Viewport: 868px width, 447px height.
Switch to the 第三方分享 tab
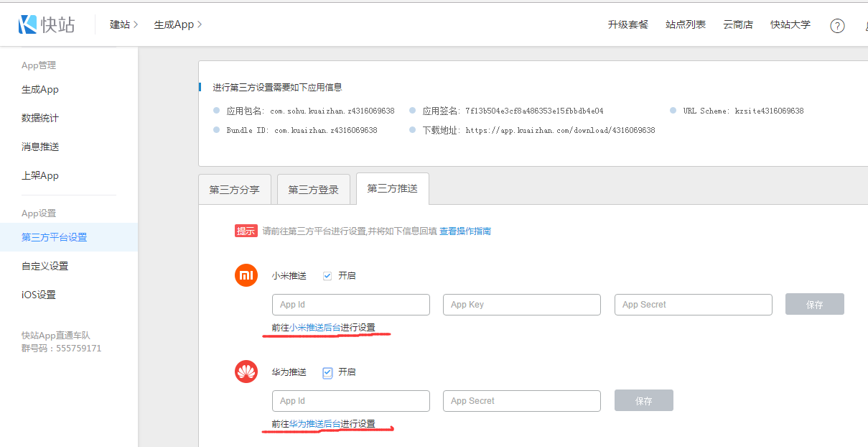click(235, 190)
